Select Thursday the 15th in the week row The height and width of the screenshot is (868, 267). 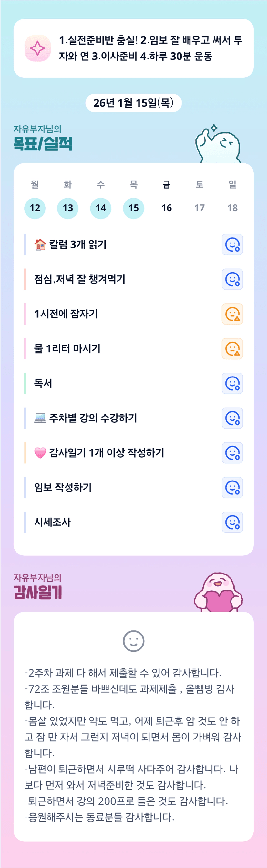coord(134,208)
